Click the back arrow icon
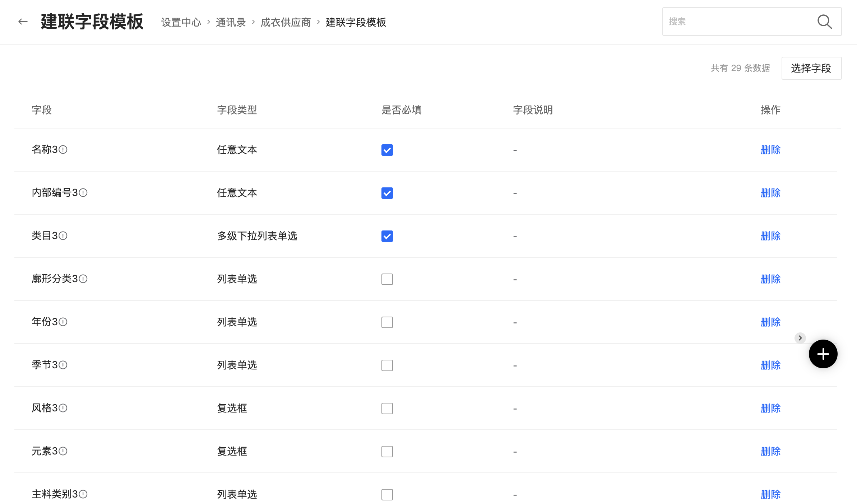The width and height of the screenshot is (857, 504). pos(23,22)
